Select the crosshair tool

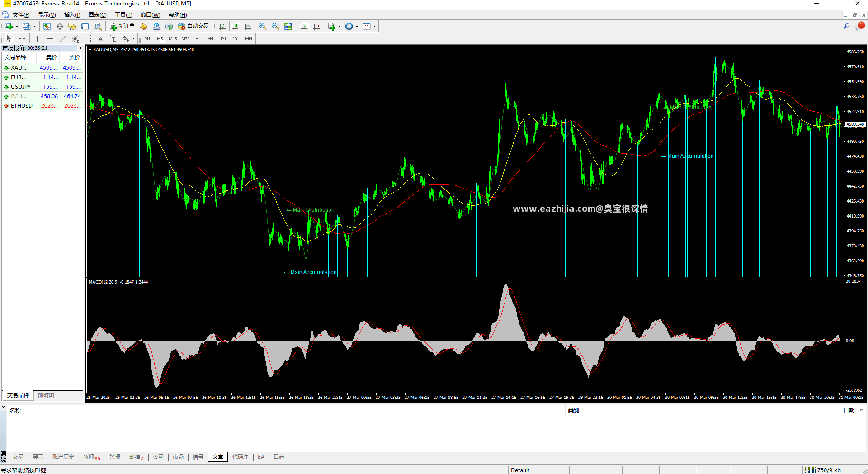click(22, 39)
